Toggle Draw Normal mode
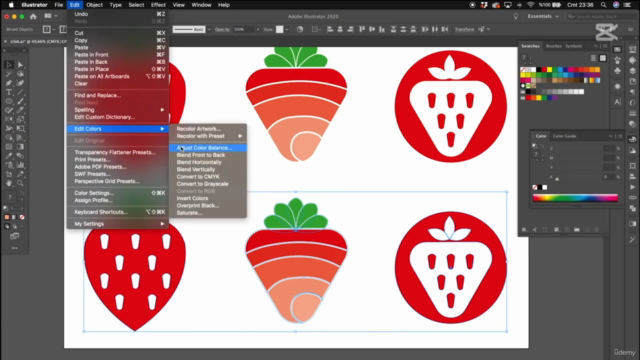The image size is (640, 360). tap(7, 226)
